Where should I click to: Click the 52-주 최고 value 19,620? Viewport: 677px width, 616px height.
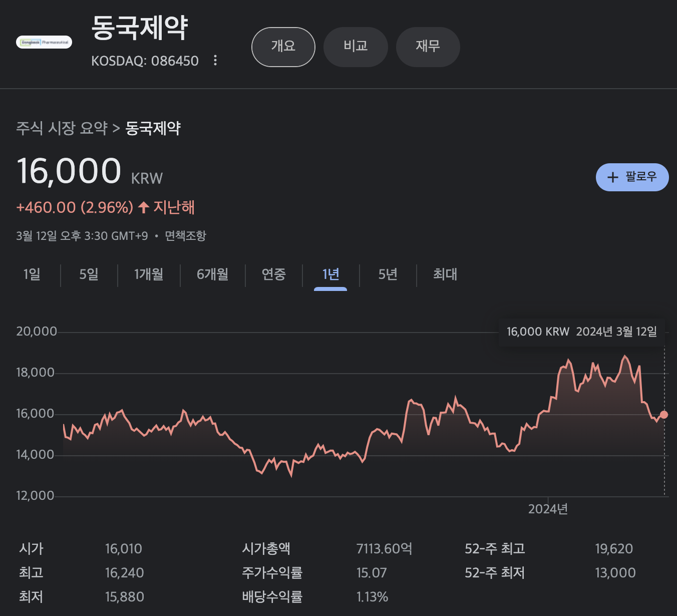coord(614,549)
